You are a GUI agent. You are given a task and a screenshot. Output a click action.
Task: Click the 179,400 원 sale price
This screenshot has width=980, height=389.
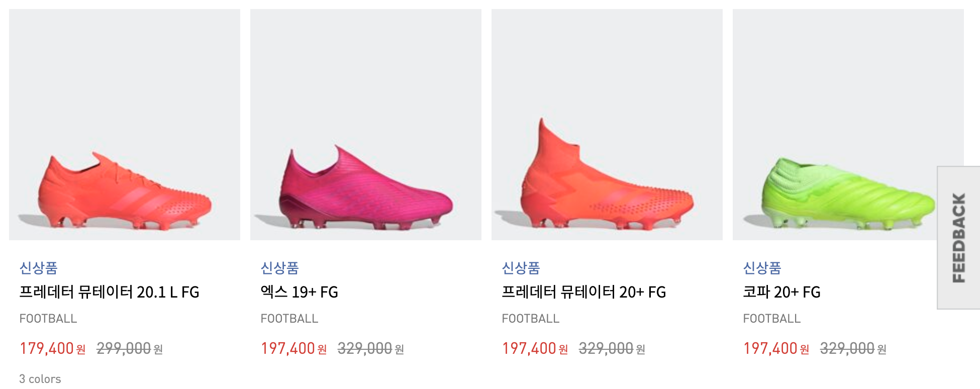[52, 348]
